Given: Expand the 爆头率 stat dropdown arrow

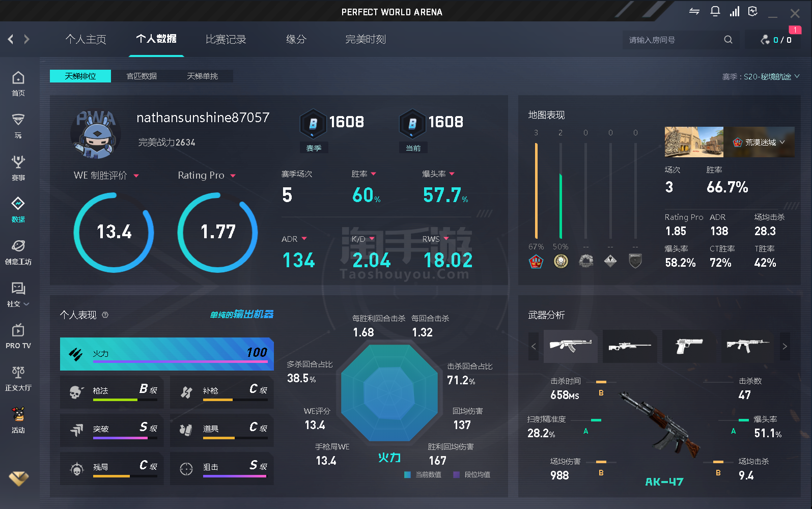Looking at the screenshot, I should pyautogui.click(x=452, y=174).
